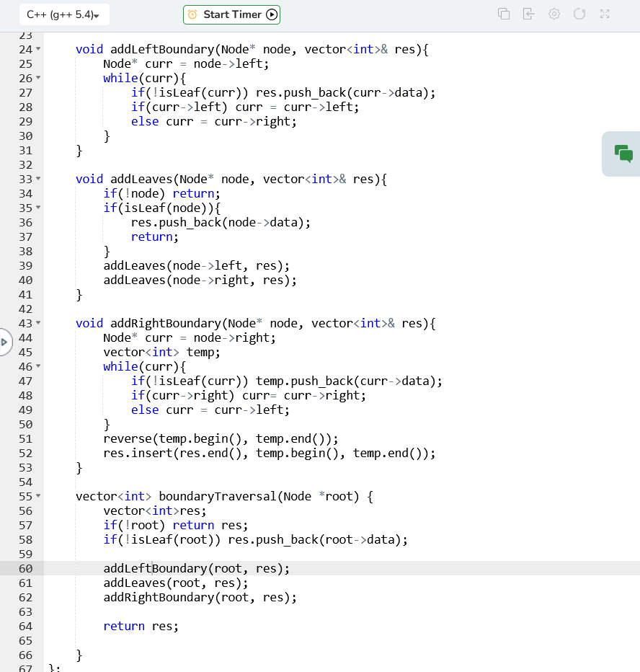Screen dimensions: 640x672
Task: Click 'else curr = curr->right;' on line 29
Action: click(x=214, y=122)
